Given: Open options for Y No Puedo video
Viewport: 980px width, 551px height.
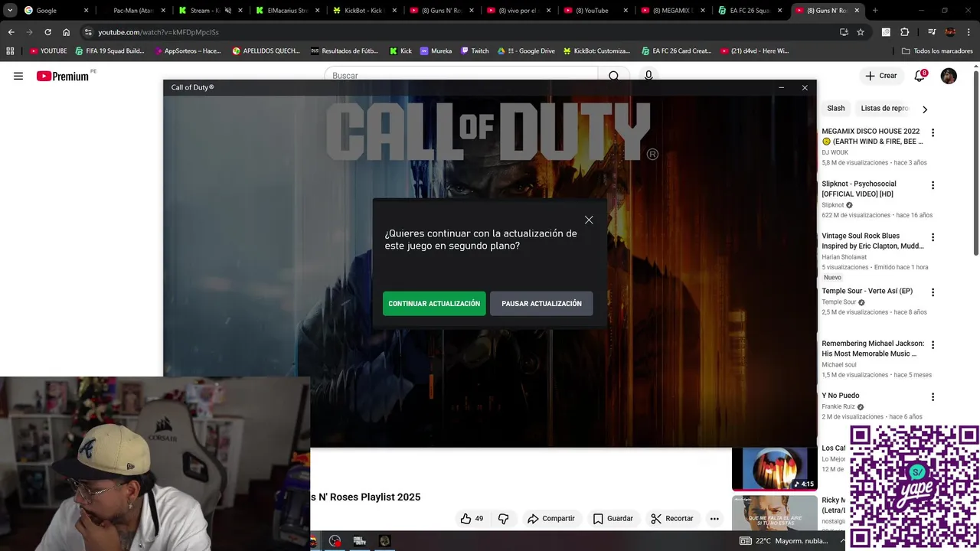Looking at the screenshot, I should click(x=933, y=397).
